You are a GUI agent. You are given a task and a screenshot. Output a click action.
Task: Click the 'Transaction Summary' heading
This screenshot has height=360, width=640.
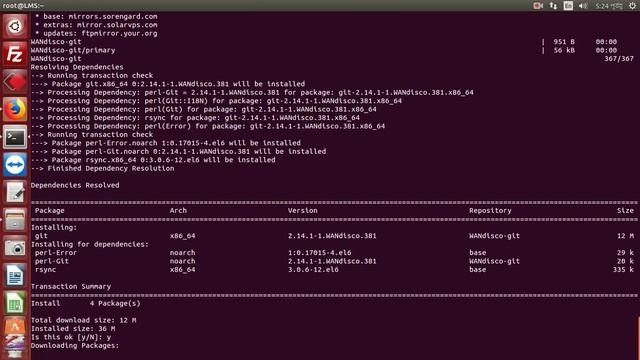click(71, 287)
